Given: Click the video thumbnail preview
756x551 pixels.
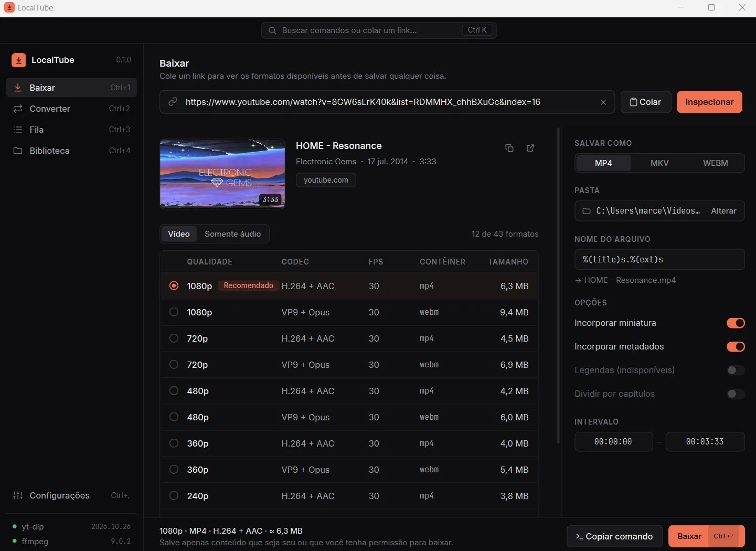Looking at the screenshot, I should click(222, 174).
